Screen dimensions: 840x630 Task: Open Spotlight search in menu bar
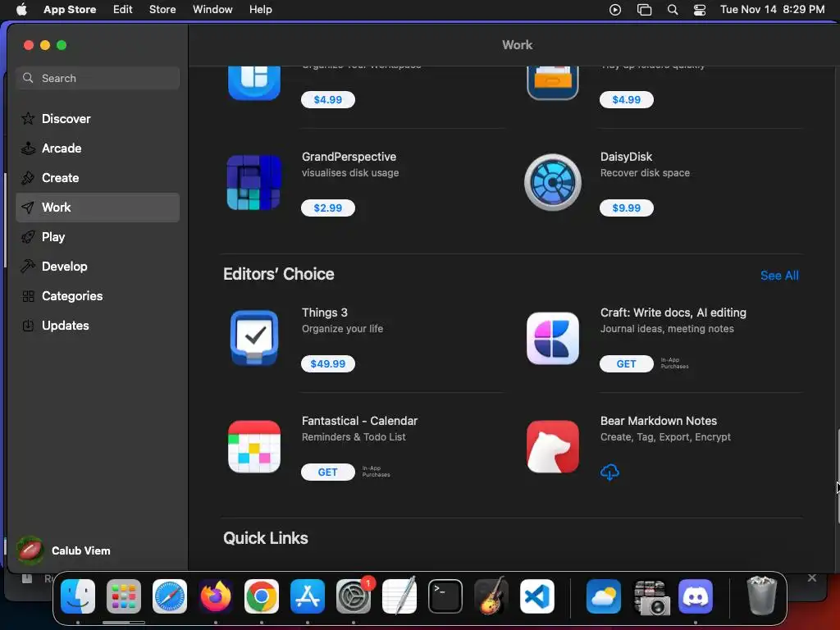pyautogui.click(x=673, y=10)
